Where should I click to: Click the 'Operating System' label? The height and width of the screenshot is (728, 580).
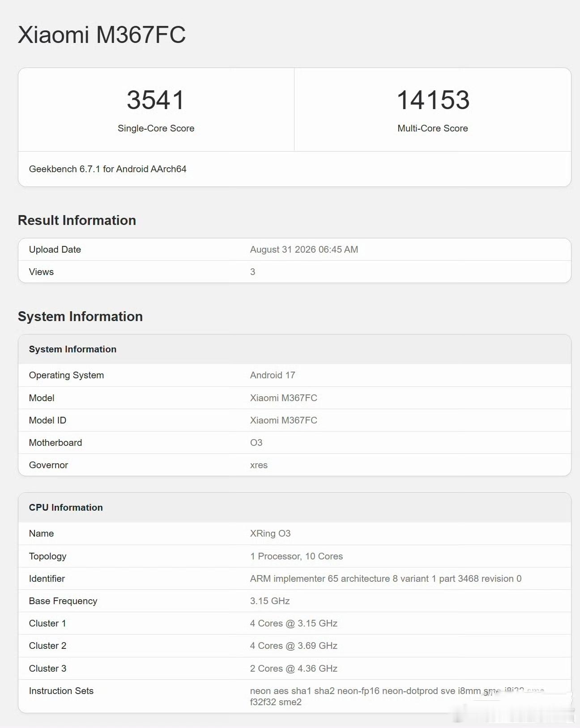click(66, 375)
